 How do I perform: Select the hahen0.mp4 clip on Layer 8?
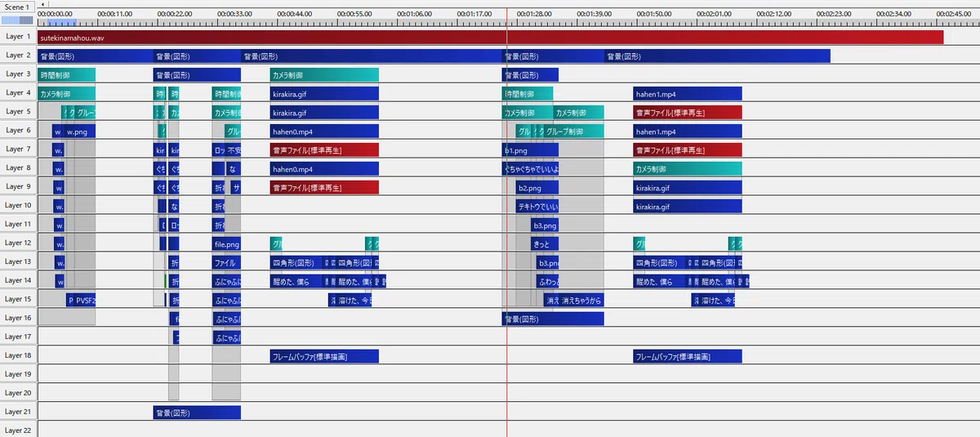coord(324,169)
